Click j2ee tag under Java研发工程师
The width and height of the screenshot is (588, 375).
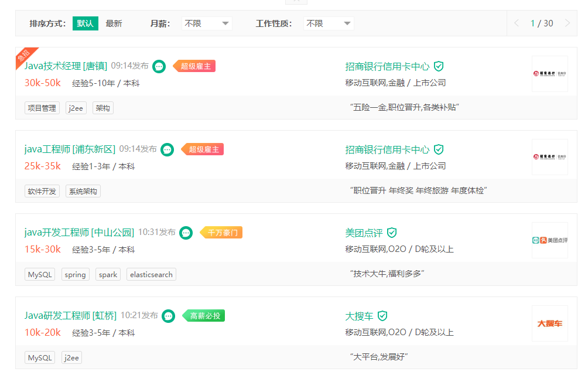point(71,358)
